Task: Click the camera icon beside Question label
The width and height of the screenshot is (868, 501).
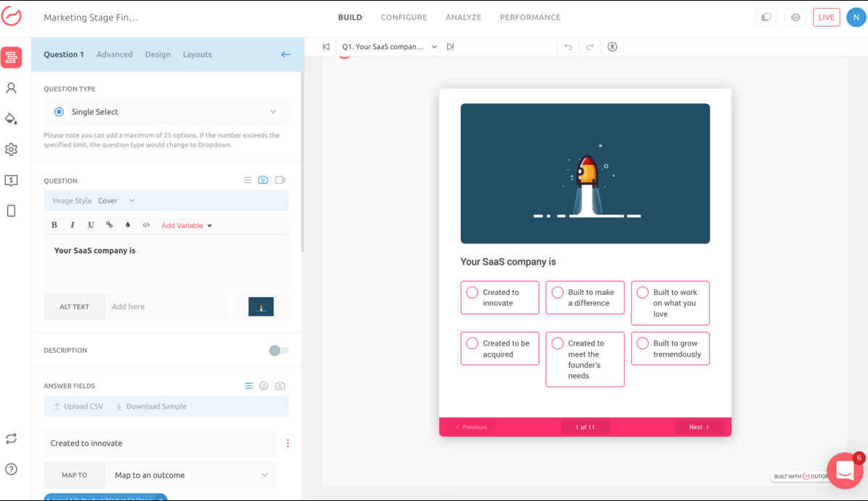Action: pos(263,180)
